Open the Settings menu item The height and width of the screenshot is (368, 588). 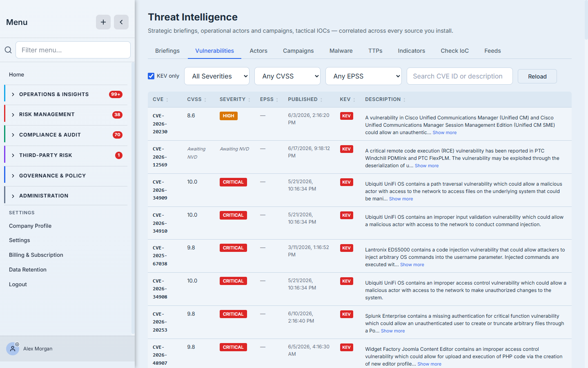pyautogui.click(x=20, y=240)
